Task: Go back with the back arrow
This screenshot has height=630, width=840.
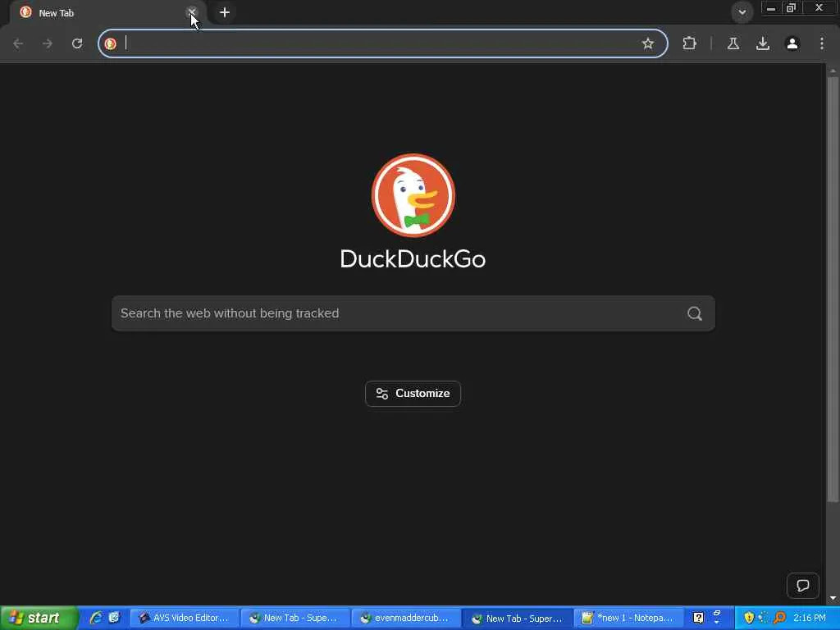Action: [x=18, y=43]
